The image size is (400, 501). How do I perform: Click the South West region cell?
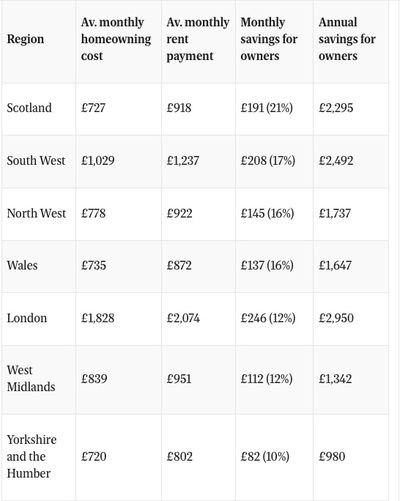pos(36,161)
